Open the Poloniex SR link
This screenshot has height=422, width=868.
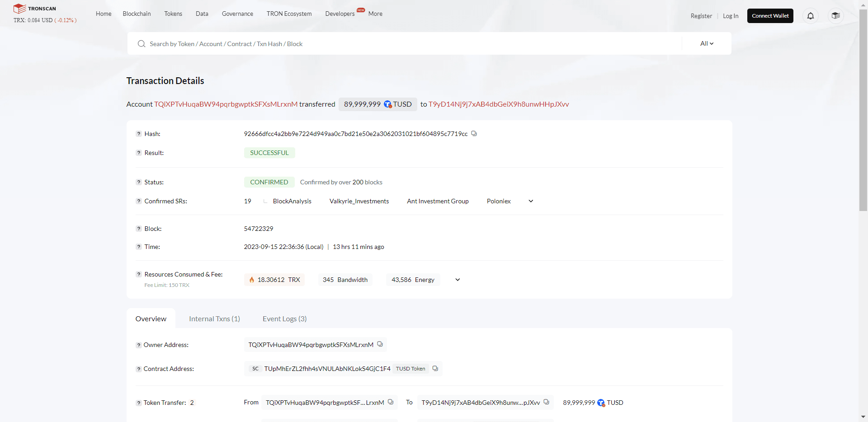tap(499, 201)
